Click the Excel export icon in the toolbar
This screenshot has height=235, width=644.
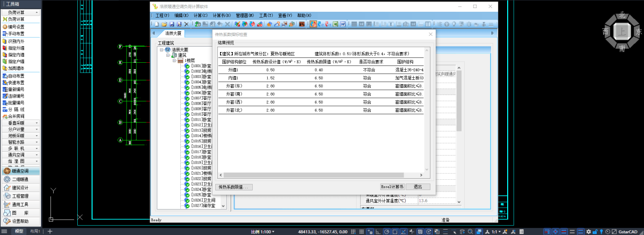335,24
